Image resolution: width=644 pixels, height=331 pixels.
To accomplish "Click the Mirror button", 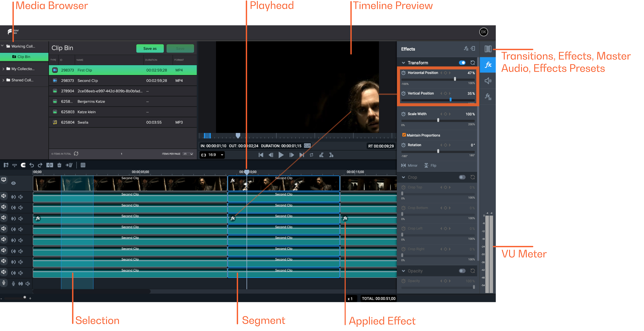I will (x=409, y=165).
